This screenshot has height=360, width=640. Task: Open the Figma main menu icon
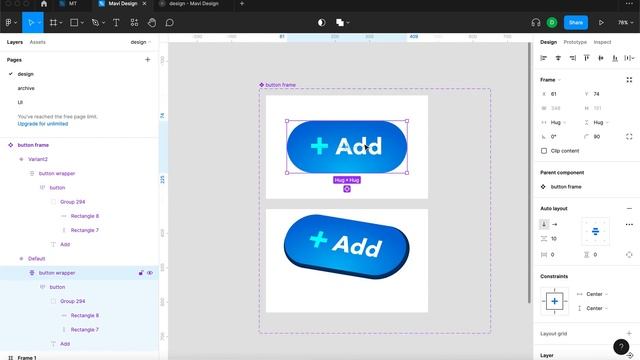tap(8, 22)
